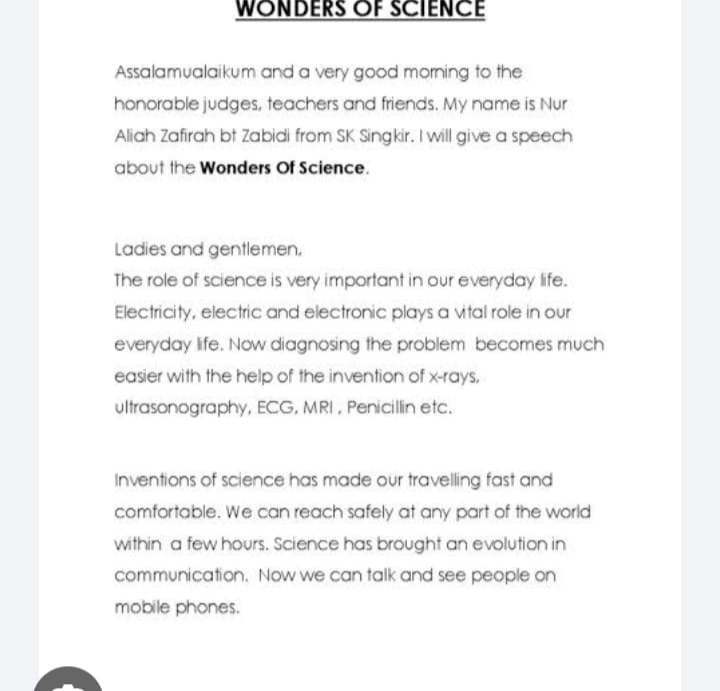
Task: Click the word x-rays
Action: pyautogui.click(x=454, y=376)
